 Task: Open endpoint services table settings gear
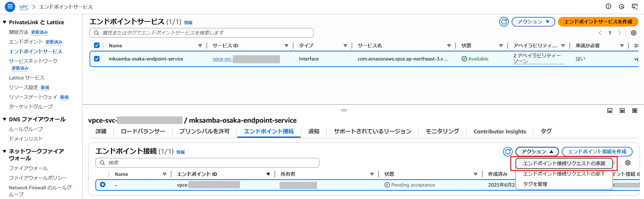coord(634,33)
